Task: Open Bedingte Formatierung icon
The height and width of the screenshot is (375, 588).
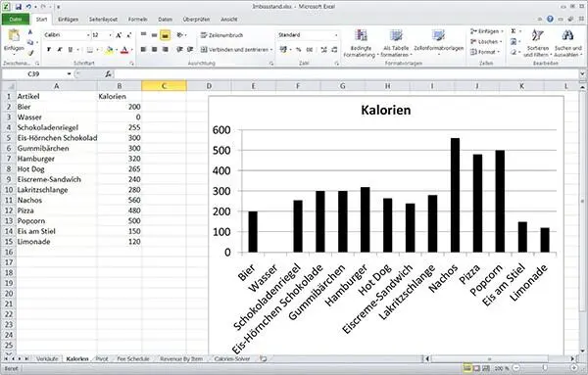Action: click(x=361, y=35)
